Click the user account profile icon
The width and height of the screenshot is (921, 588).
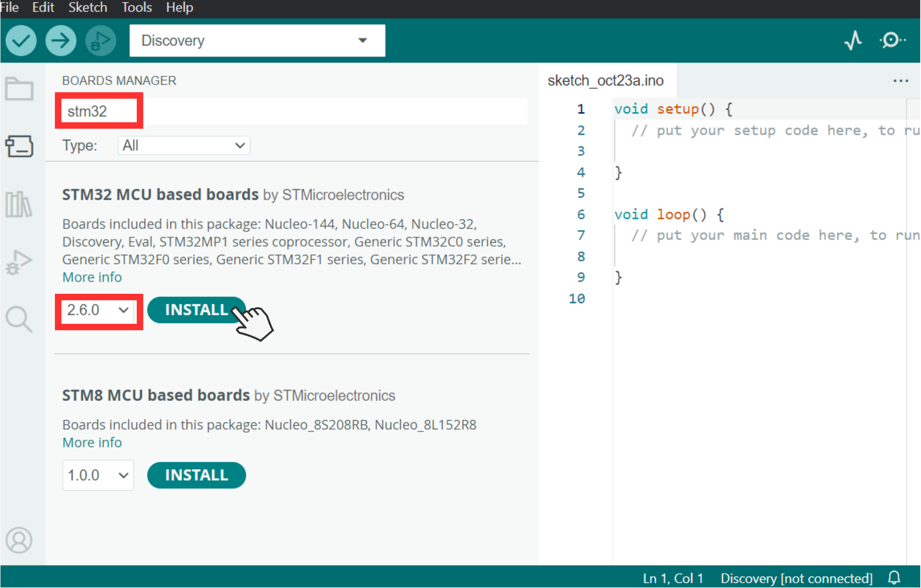pos(19,540)
